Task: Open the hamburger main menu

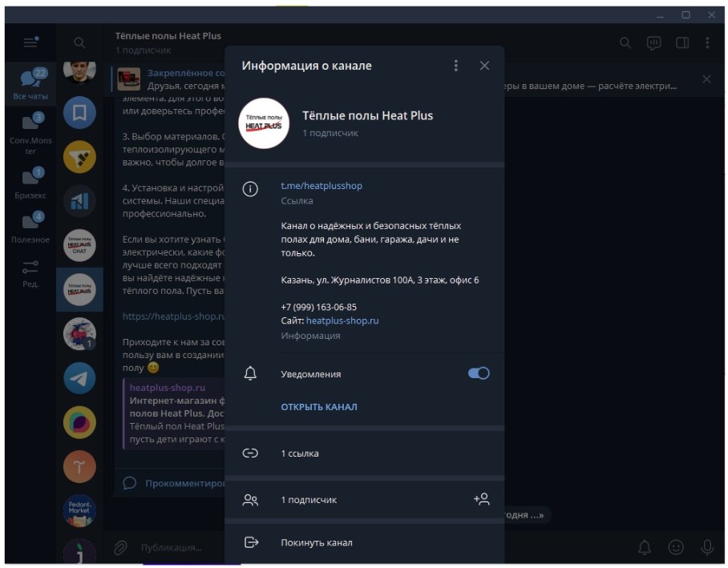Action: click(30, 42)
